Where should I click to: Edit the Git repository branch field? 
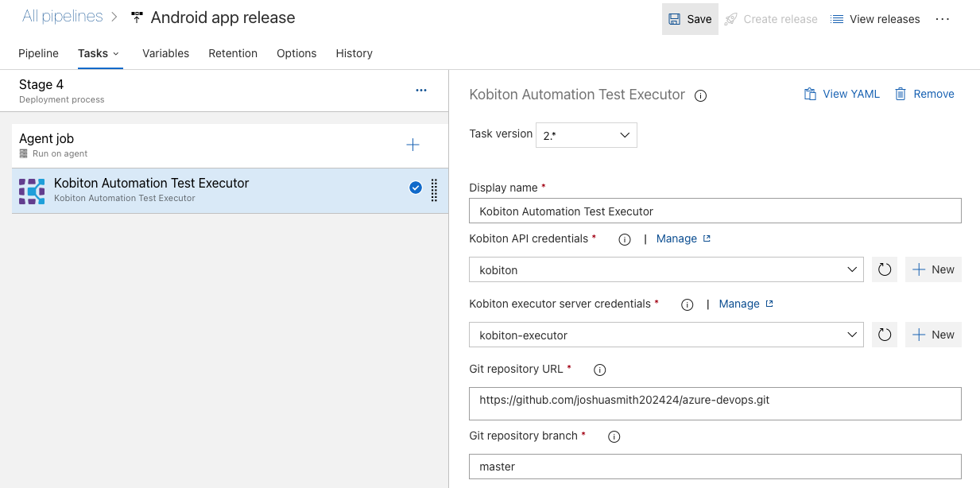(x=715, y=467)
